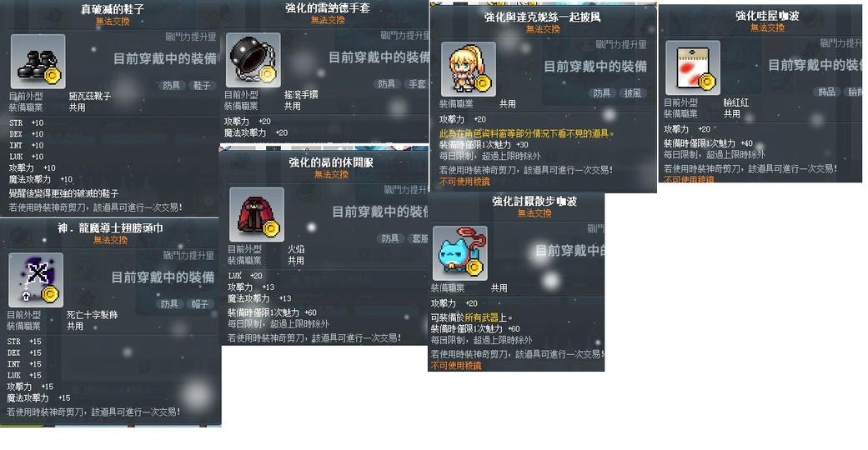Click 套服 tag on the casual outfit tooltip
The height and width of the screenshot is (450, 868).
(419, 238)
